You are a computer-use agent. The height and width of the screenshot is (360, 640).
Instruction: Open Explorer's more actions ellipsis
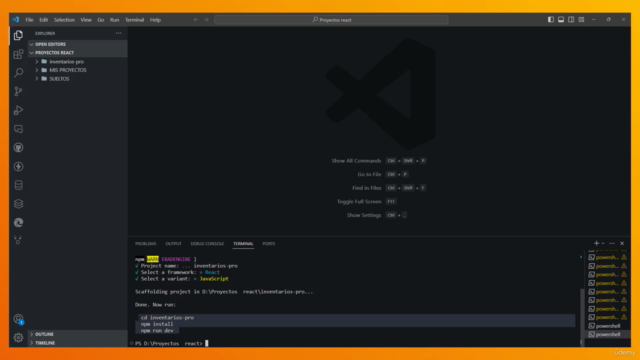coord(118,33)
